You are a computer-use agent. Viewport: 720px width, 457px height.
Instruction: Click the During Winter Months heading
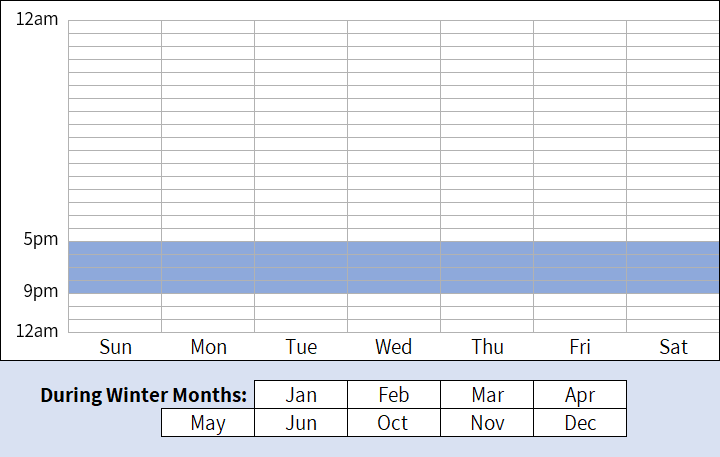coord(144,395)
